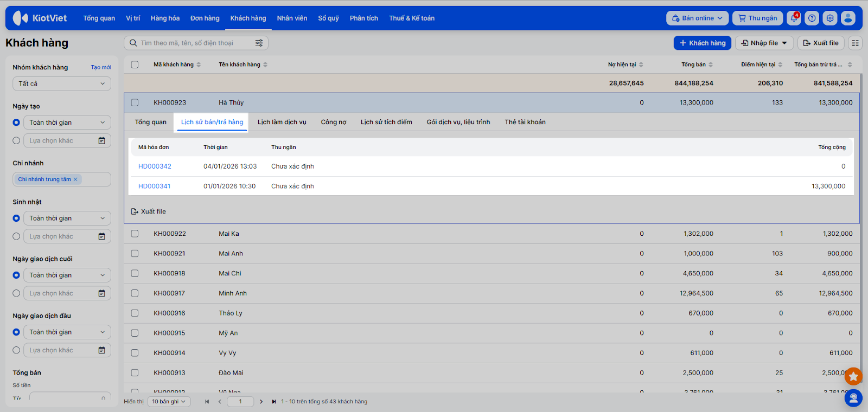Go to the next page
Screen dimensions: 868x412
261,402
